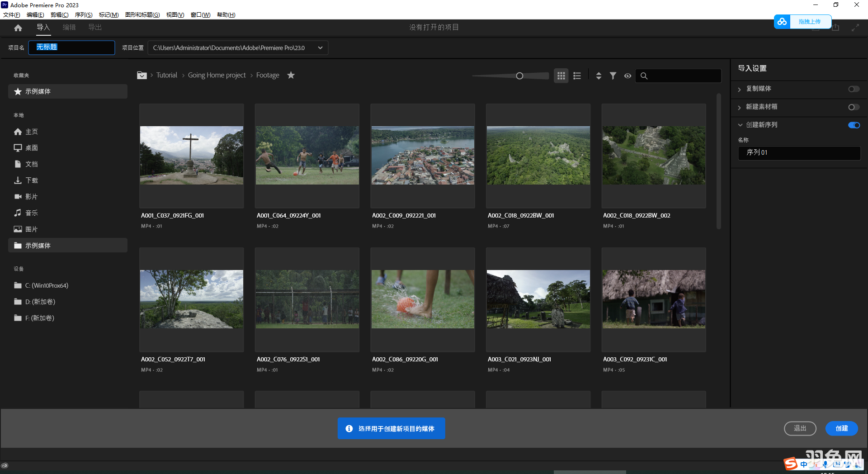Open the 文件(F) menu
Image resolution: width=868 pixels, height=474 pixels.
(12, 14)
